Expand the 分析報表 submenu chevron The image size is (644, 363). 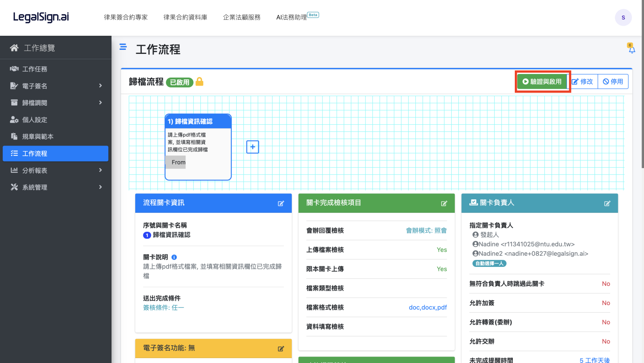coord(101,170)
